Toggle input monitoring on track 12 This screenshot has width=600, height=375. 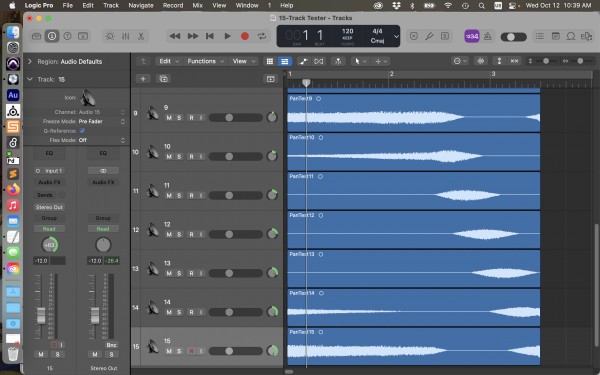pyautogui.click(x=201, y=235)
